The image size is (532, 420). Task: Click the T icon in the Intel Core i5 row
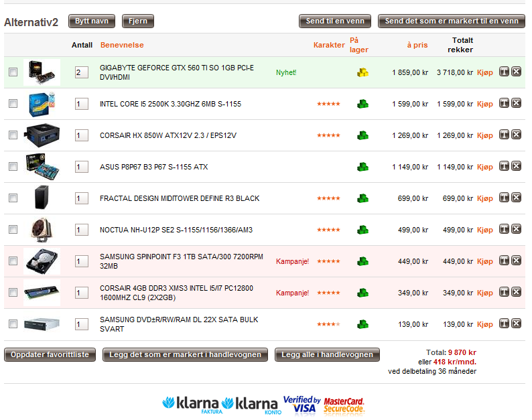pyautogui.click(x=504, y=103)
